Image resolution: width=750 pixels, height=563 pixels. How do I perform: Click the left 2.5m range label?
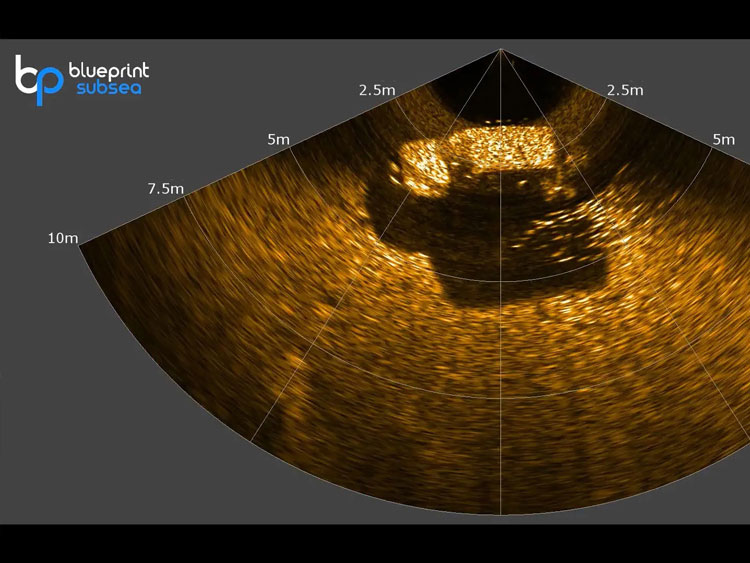click(377, 90)
